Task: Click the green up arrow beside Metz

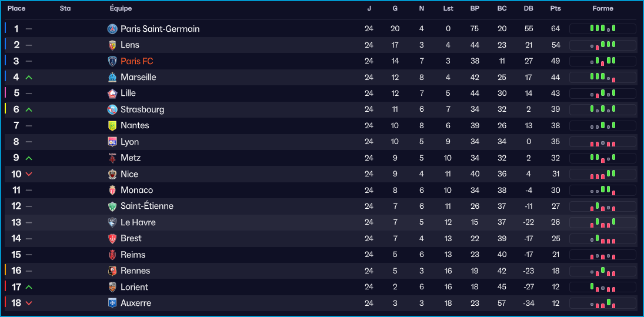Action: [29, 158]
